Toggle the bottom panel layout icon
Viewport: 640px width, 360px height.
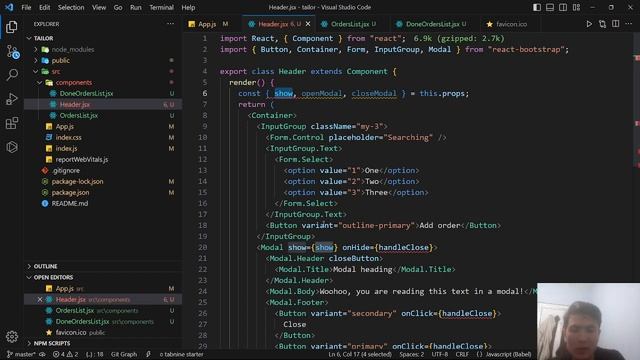550,7
